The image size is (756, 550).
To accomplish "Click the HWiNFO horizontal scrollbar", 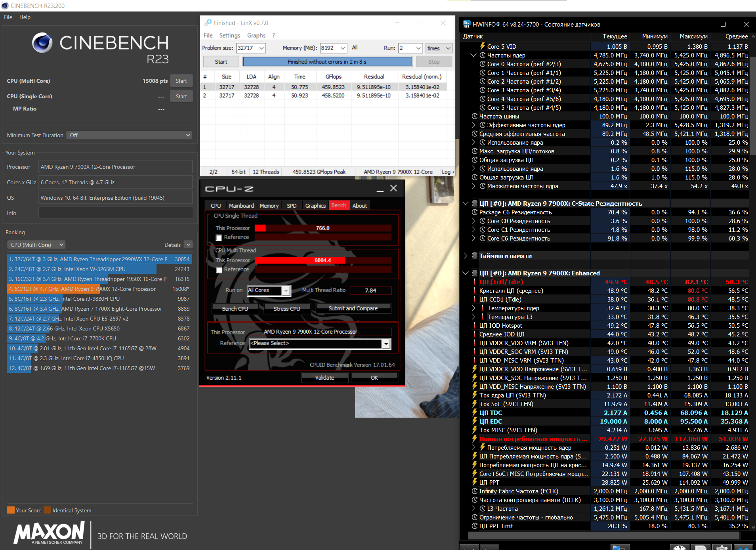I will pyautogui.click(x=604, y=535).
